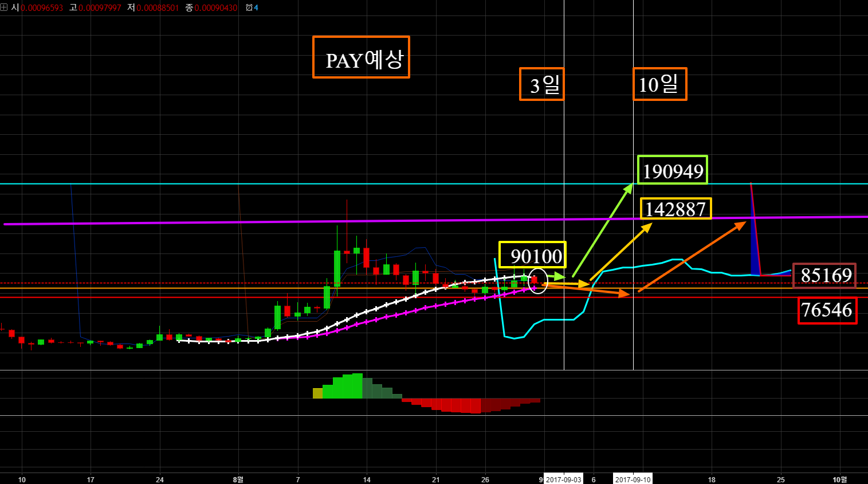Click the 21 date tick on time axis
Image resolution: width=868 pixels, height=484 pixels.
[436, 479]
